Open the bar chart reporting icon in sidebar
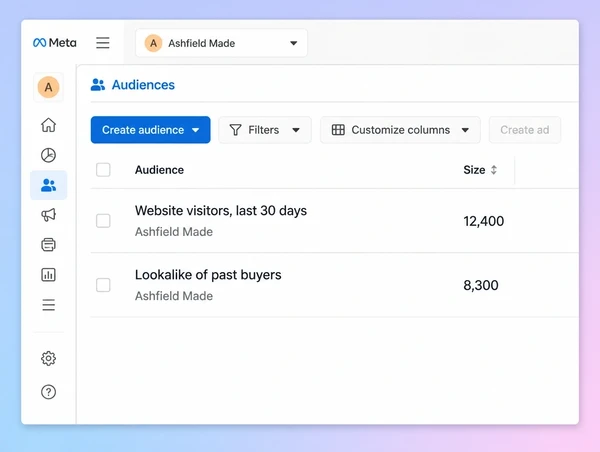The width and height of the screenshot is (600, 452). (x=48, y=274)
